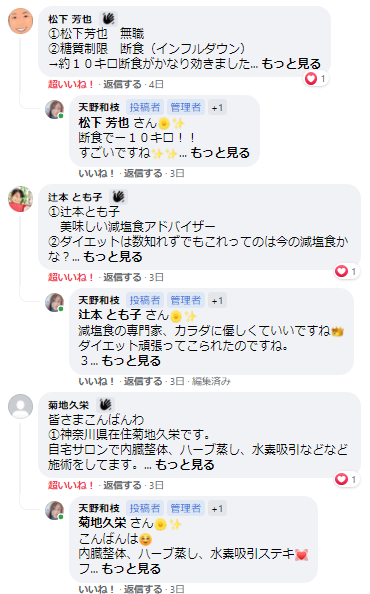The height and width of the screenshot is (594, 370).
Task: Expand もっと見る in 辻本 とも子's comment
Action: [112, 257]
